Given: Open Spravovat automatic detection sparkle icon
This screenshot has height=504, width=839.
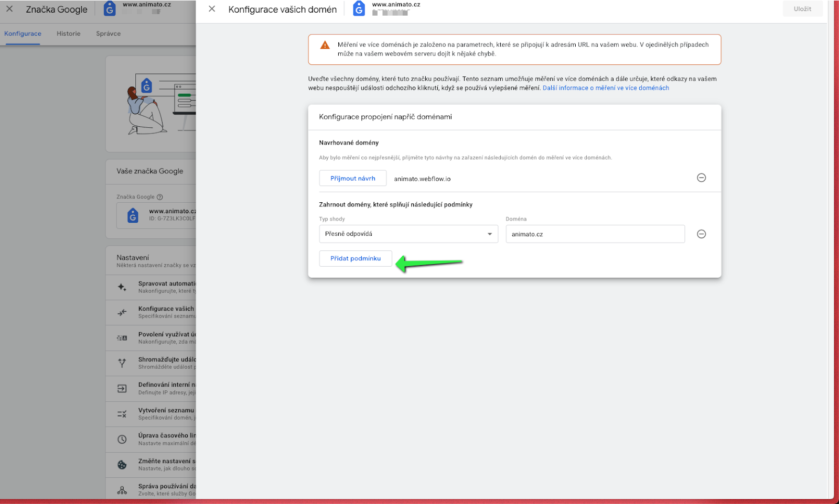Looking at the screenshot, I should 122,287.
